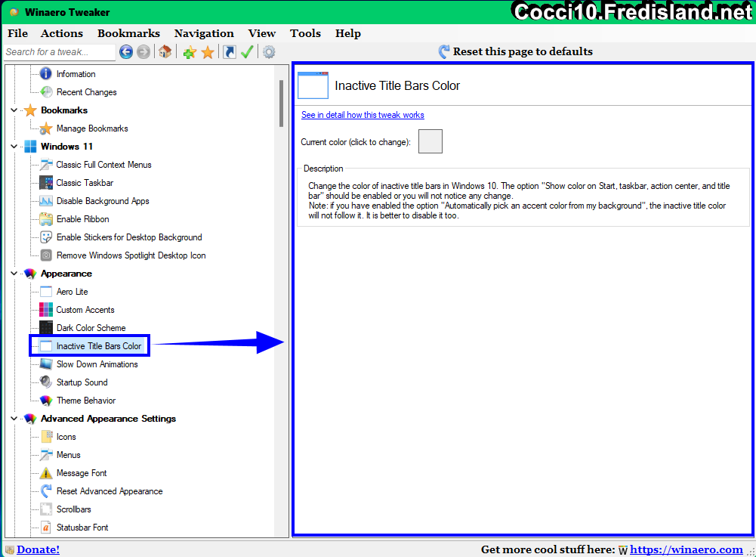Image resolution: width=756 pixels, height=557 pixels.
Task: Click the Statusbar Font icon
Action: 46,528
